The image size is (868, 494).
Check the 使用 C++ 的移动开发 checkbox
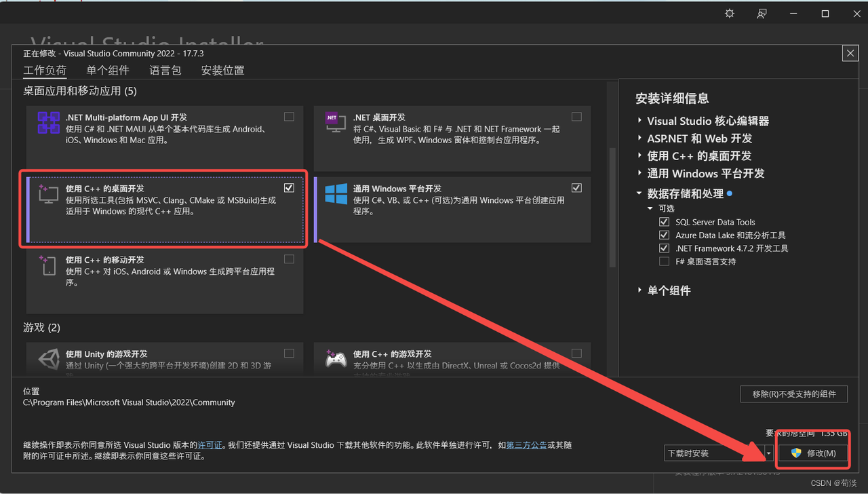(x=289, y=259)
